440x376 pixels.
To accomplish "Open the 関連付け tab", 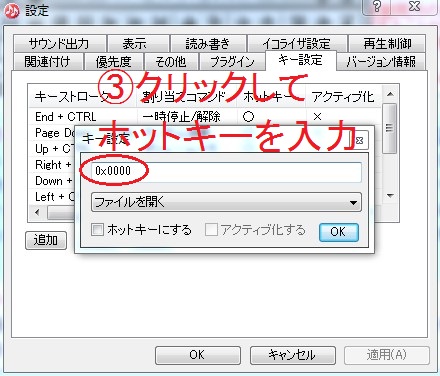I will click(x=48, y=62).
